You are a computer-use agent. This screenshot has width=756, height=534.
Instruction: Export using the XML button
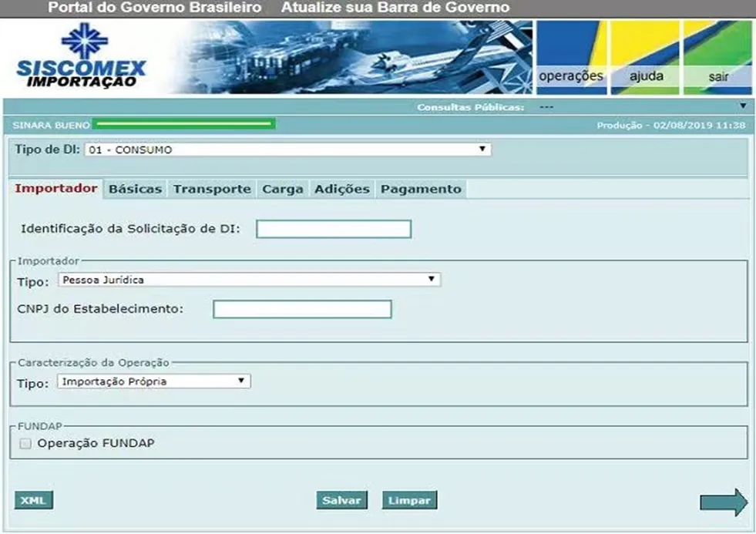pos(33,501)
